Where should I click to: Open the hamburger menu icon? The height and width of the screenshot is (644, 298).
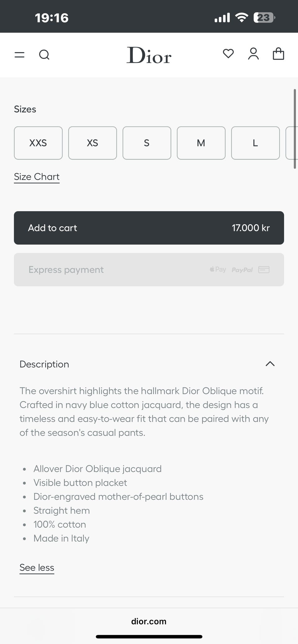tap(19, 55)
